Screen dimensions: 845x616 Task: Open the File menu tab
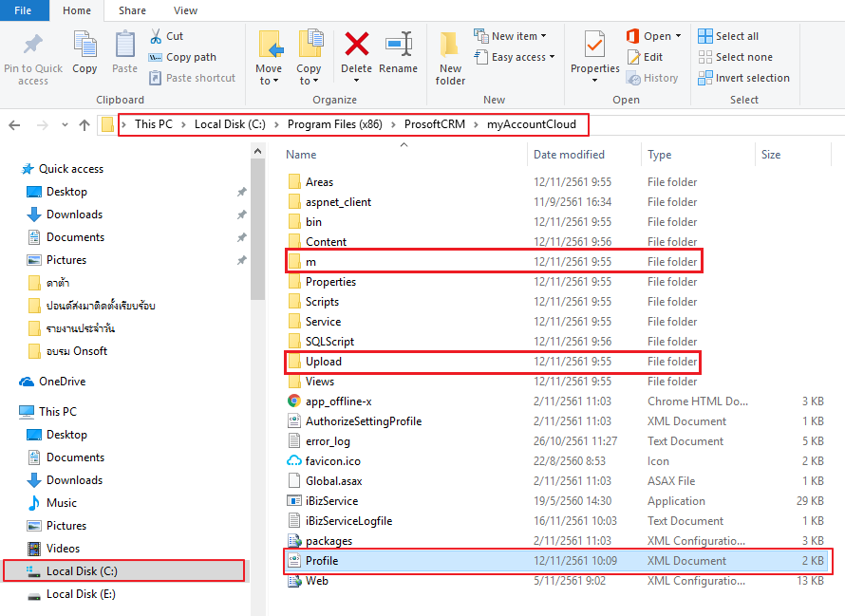[23, 10]
